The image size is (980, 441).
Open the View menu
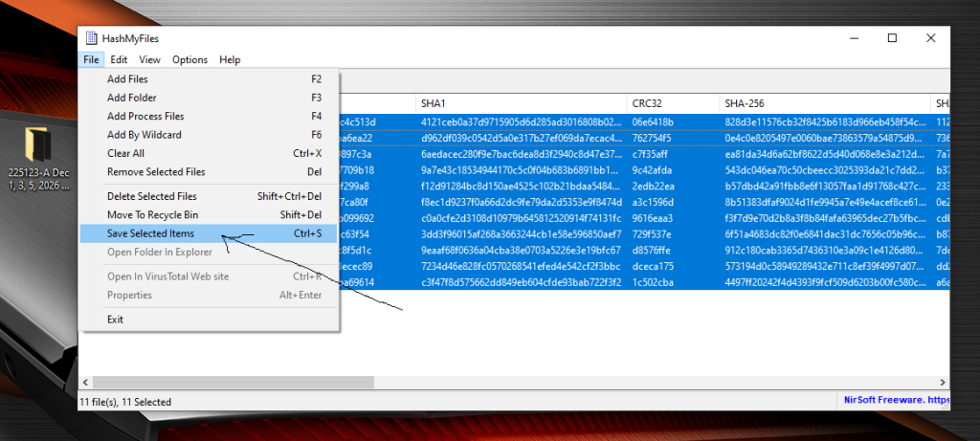point(150,60)
